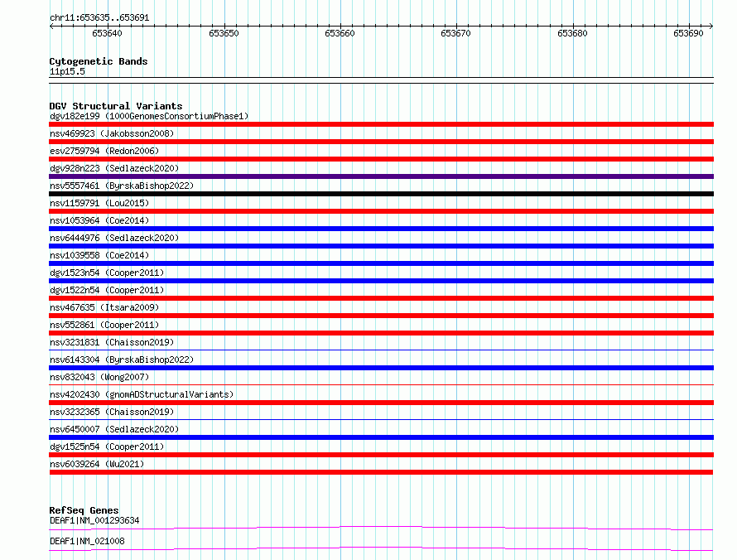The width and height of the screenshot is (737, 560).
Task: Select the thin red line under nsv832043
Action: 381,384
